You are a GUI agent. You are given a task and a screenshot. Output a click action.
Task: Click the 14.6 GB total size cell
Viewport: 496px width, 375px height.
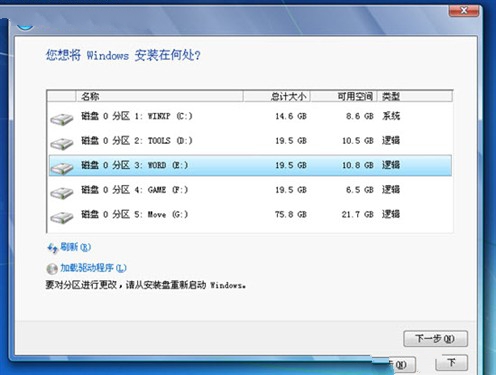tap(291, 116)
